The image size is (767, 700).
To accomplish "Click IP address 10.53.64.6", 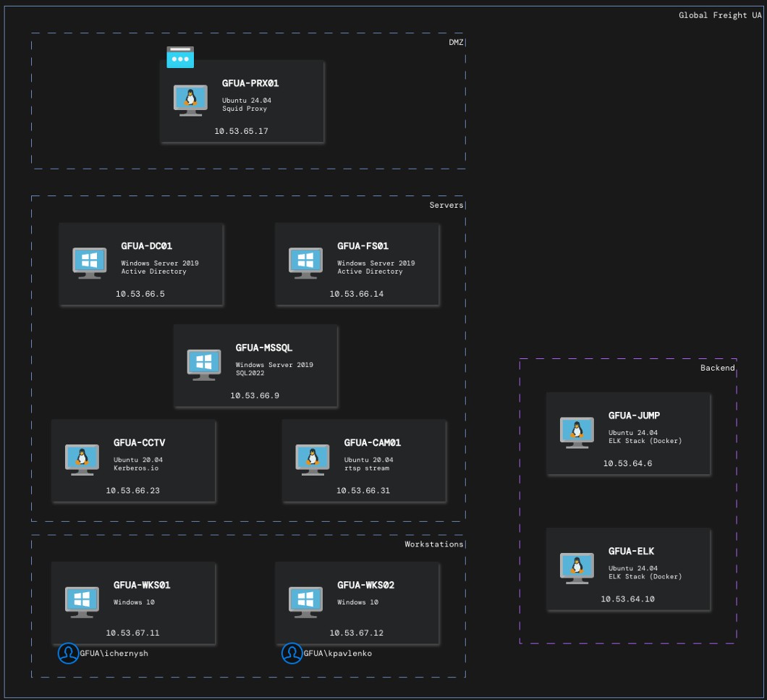I will click(627, 463).
